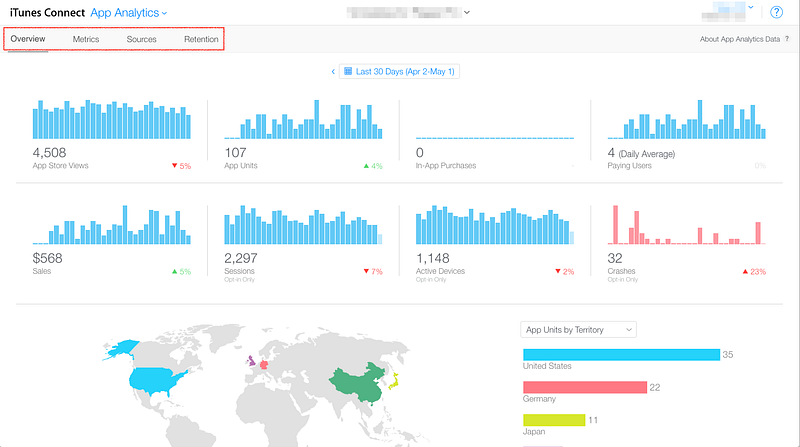Switch to the Metrics tab
The height and width of the screenshot is (447, 800).
86,39
